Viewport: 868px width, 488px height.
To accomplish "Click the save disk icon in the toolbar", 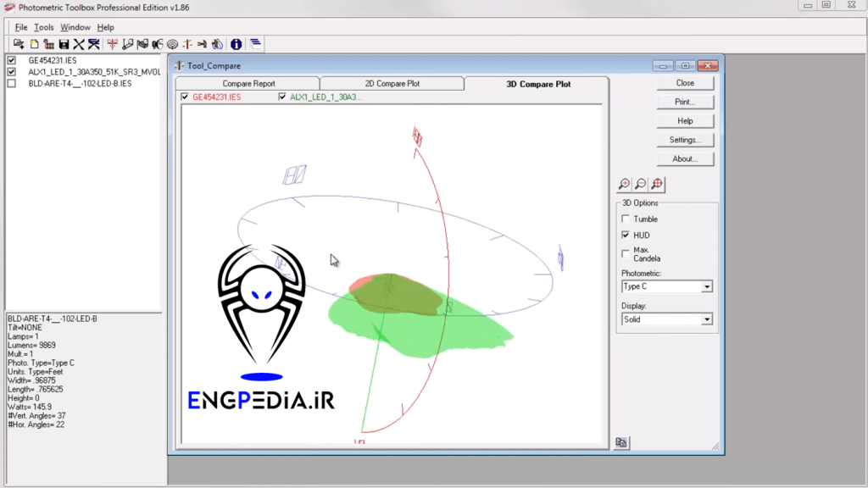I will tap(64, 43).
